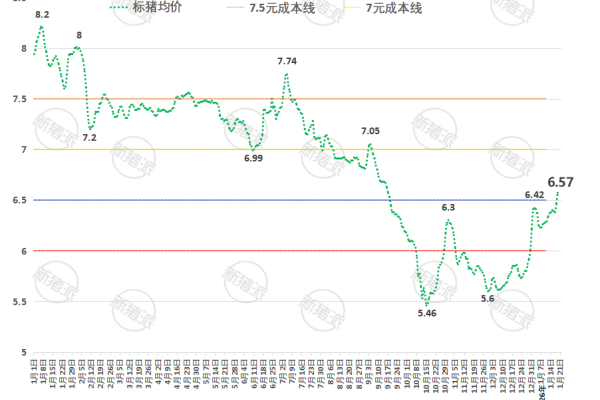
Task: Click the 7.2 data label
Action: (x=89, y=138)
